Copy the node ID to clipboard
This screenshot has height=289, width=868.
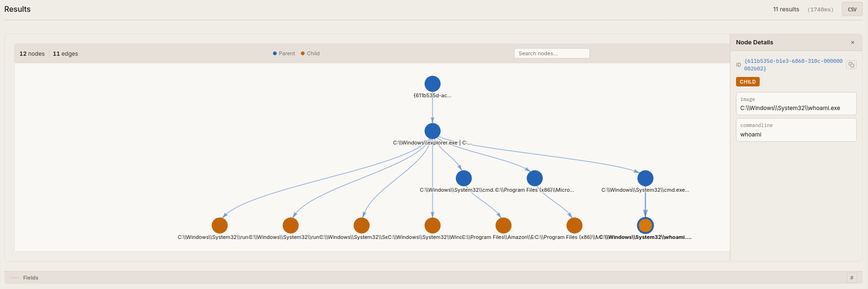[851, 65]
